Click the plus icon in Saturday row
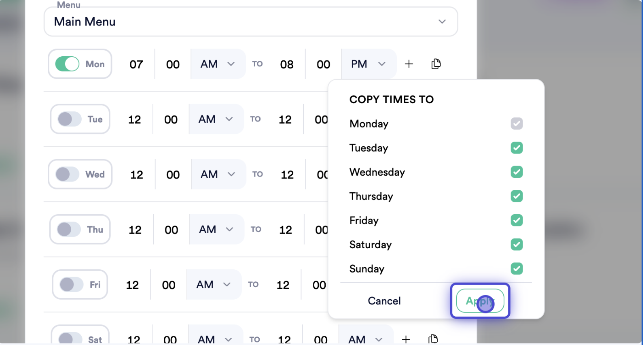This screenshot has width=644, height=345. (406, 339)
